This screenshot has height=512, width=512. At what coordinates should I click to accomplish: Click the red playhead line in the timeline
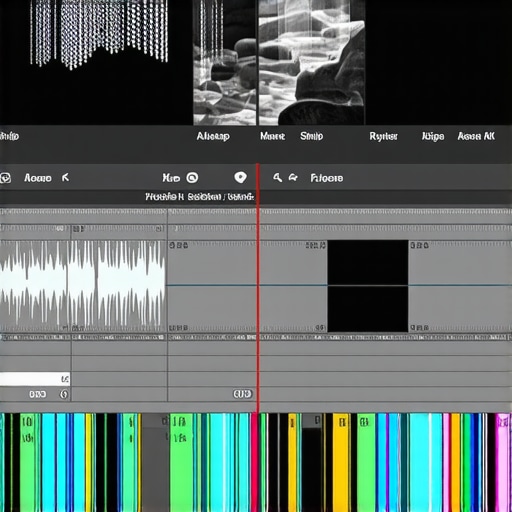click(x=258, y=287)
